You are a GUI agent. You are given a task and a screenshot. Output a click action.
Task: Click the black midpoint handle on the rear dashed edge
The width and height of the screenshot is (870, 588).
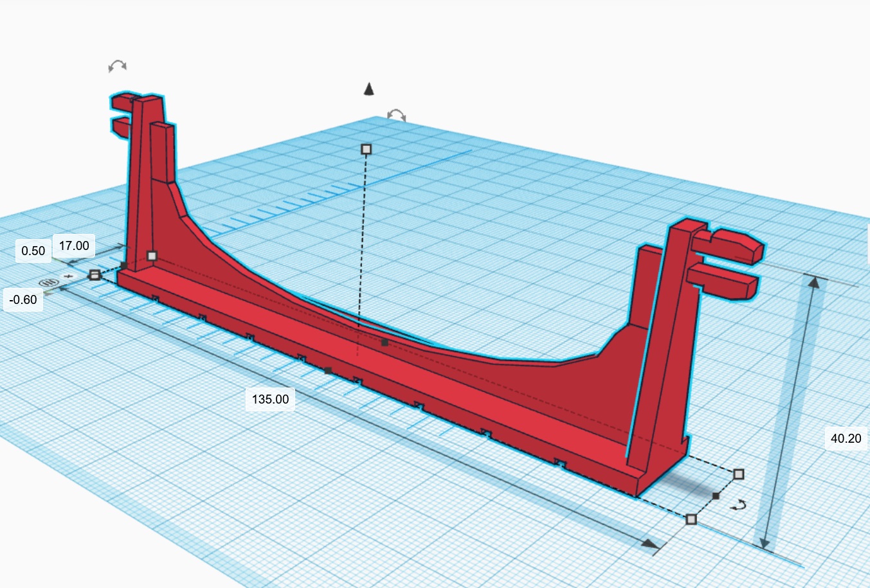coord(385,343)
